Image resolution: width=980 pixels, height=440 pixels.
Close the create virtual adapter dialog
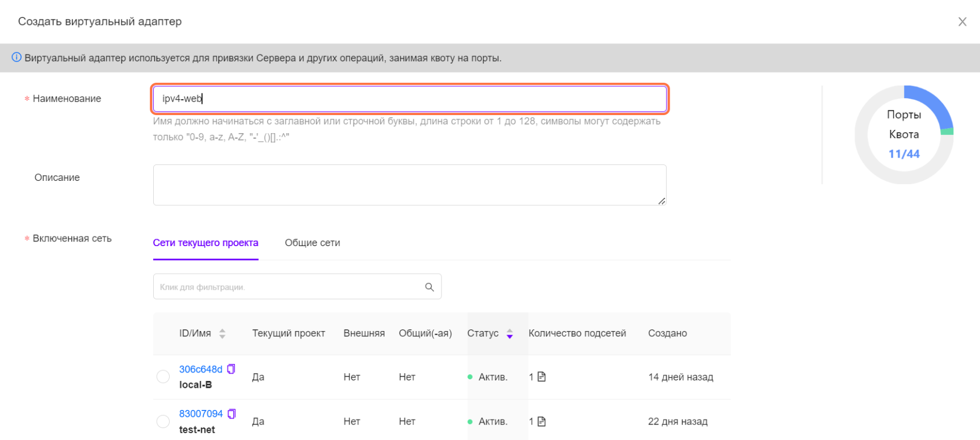pyautogui.click(x=962, y=22)
